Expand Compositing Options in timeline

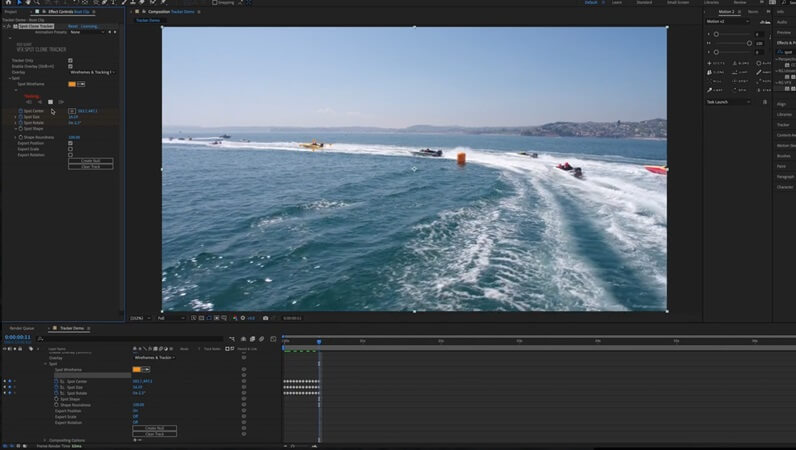(45, 440)
